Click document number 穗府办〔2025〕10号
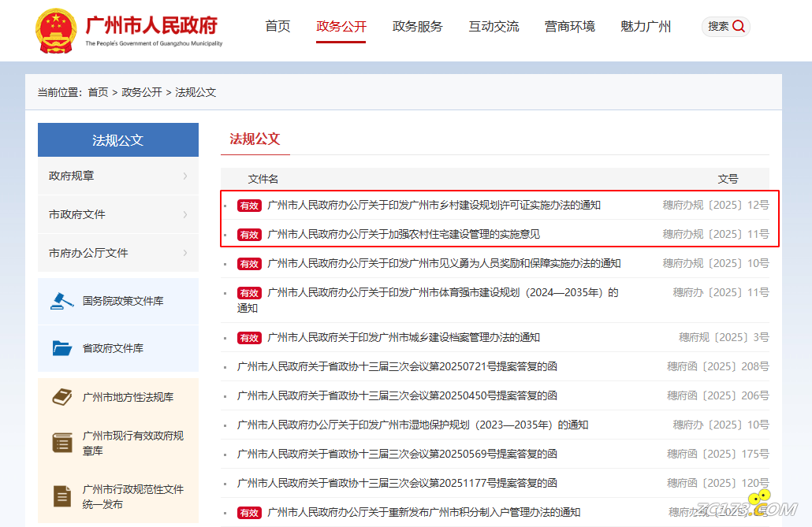 coord(721,425)
